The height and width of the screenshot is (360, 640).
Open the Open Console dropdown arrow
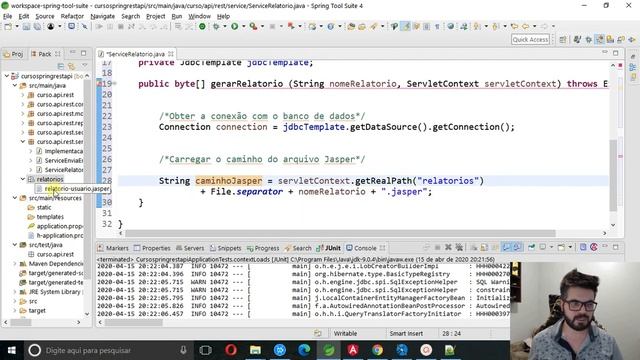[570, 247]
